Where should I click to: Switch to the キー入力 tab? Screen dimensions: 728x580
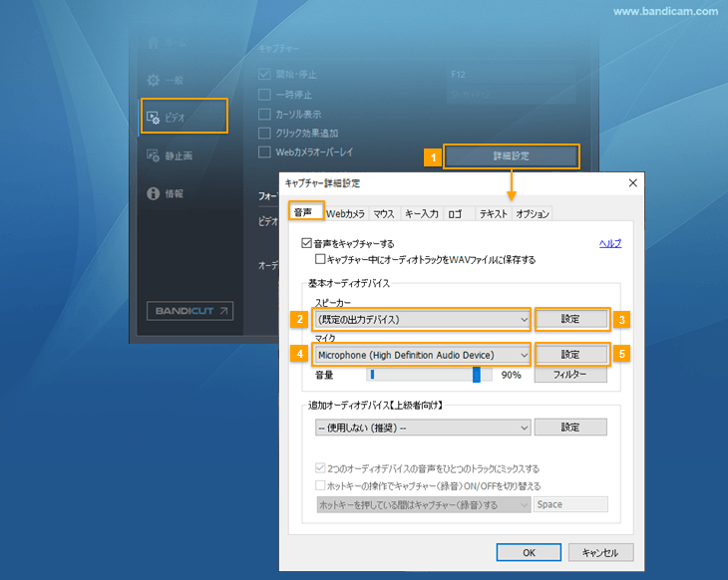point(421,213)
